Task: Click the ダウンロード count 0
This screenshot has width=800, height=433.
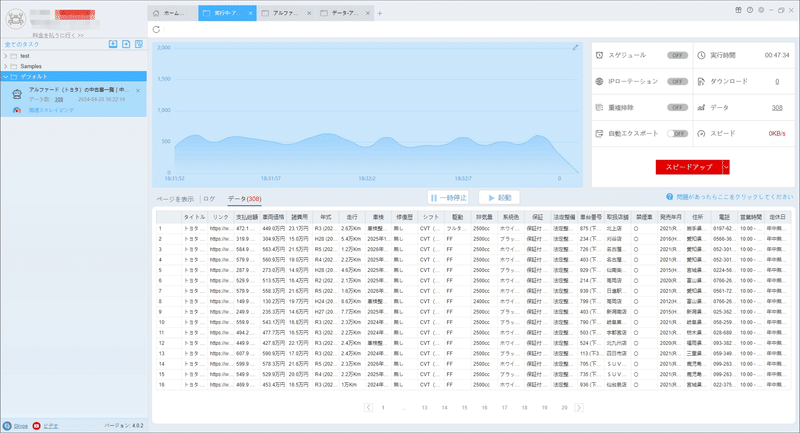Action: coord(777,82)
